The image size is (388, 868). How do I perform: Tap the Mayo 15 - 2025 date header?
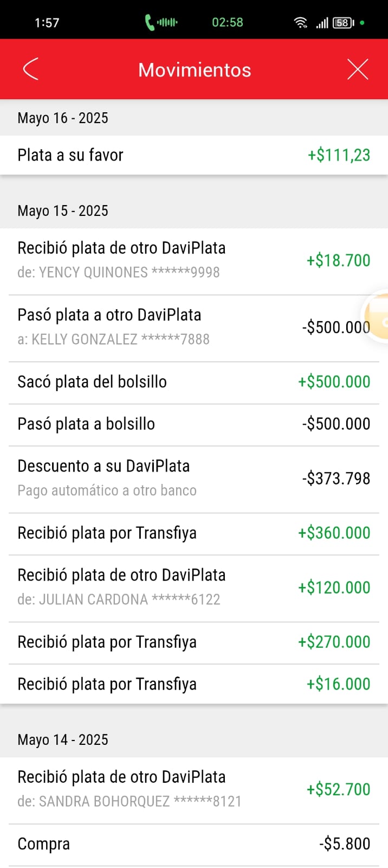(x=63, y=210)
